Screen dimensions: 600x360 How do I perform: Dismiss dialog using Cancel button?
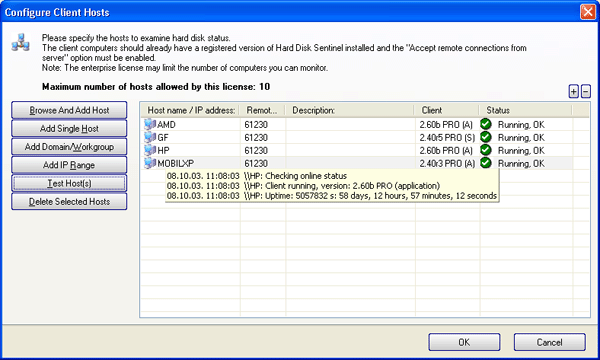(x=549, y=342)
